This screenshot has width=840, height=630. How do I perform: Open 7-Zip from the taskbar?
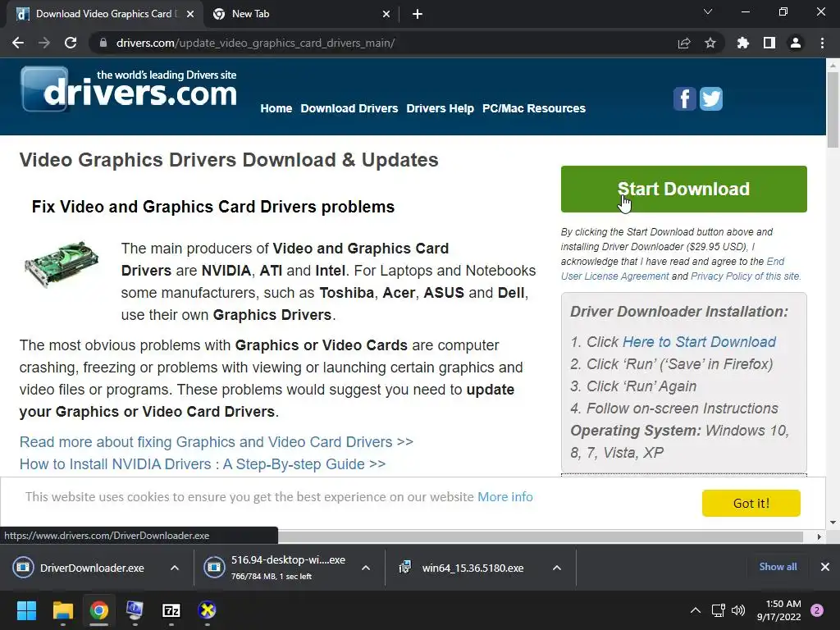pyautogui.click(x=171, y=610)
